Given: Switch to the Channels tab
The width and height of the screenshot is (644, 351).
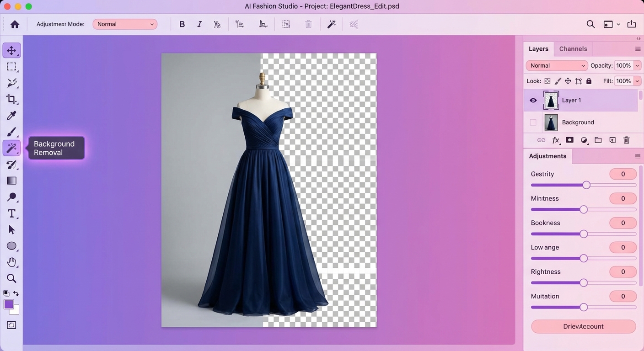Looking at the screenshot, I should (573, 49).
